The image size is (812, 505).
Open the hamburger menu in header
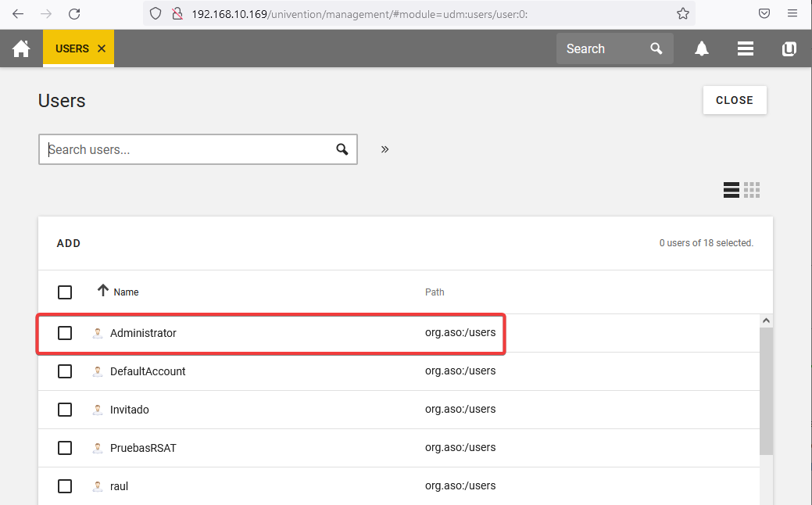(745, 48)
